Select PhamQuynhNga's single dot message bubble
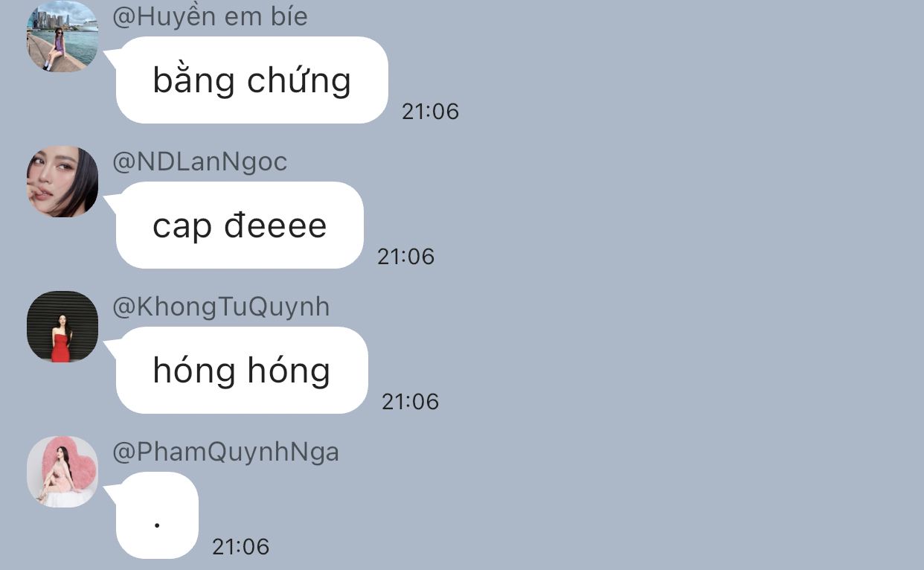The width and height of the screenshot is (924, 570). 157,515
